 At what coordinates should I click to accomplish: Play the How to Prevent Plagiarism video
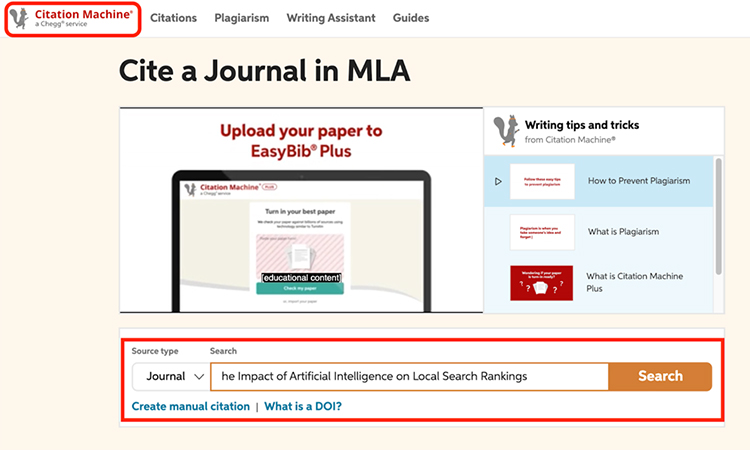tap(498, 181)
